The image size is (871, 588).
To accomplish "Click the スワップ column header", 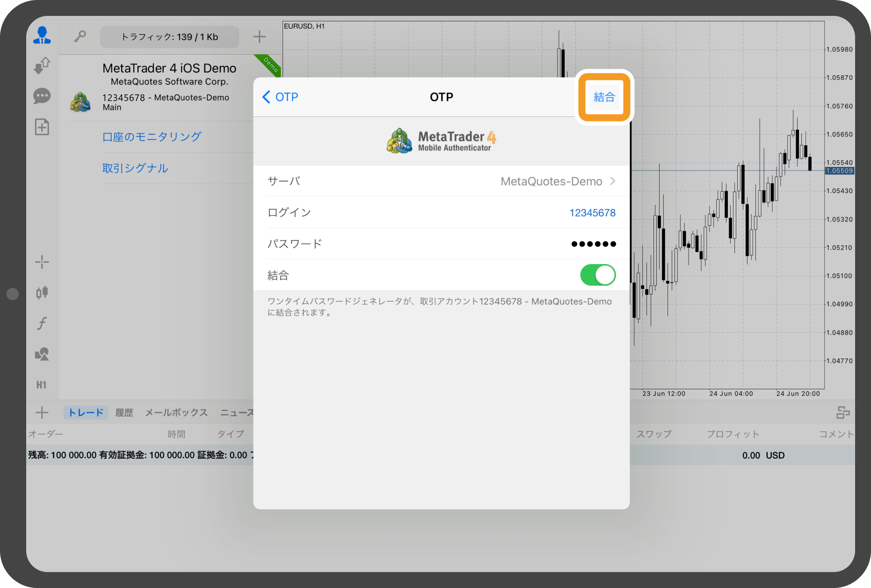I will [x=654, y=434].
